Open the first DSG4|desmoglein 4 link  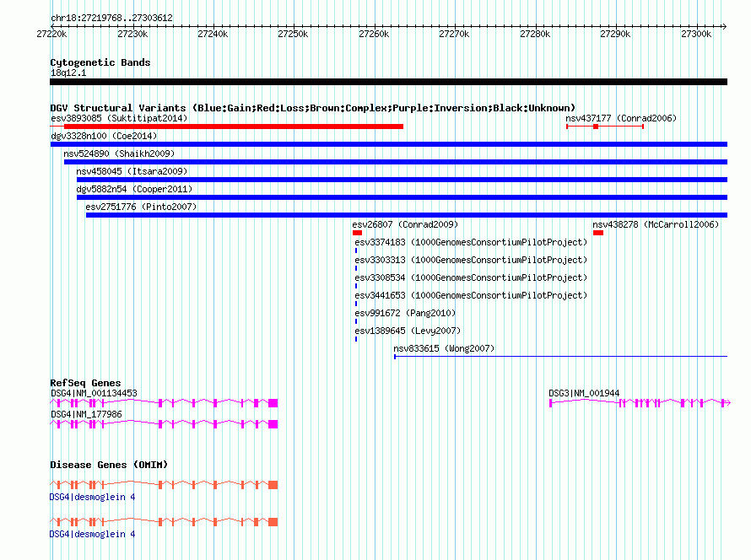[x=93, y=498]
